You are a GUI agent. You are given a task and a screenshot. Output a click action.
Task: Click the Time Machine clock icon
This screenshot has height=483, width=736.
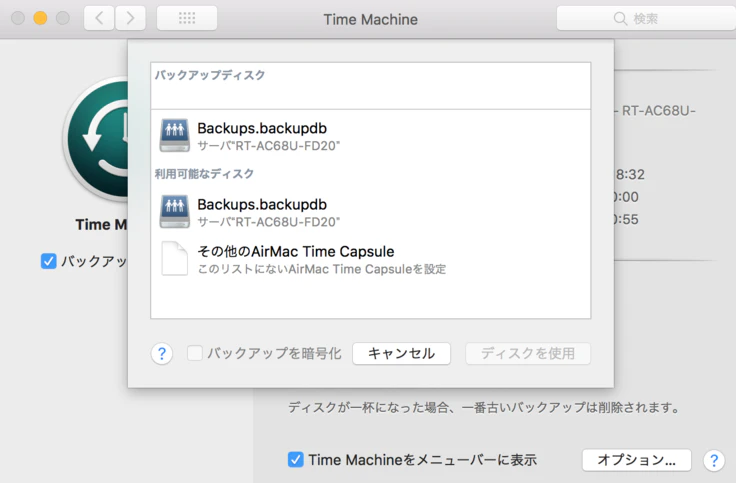point(96,139)
